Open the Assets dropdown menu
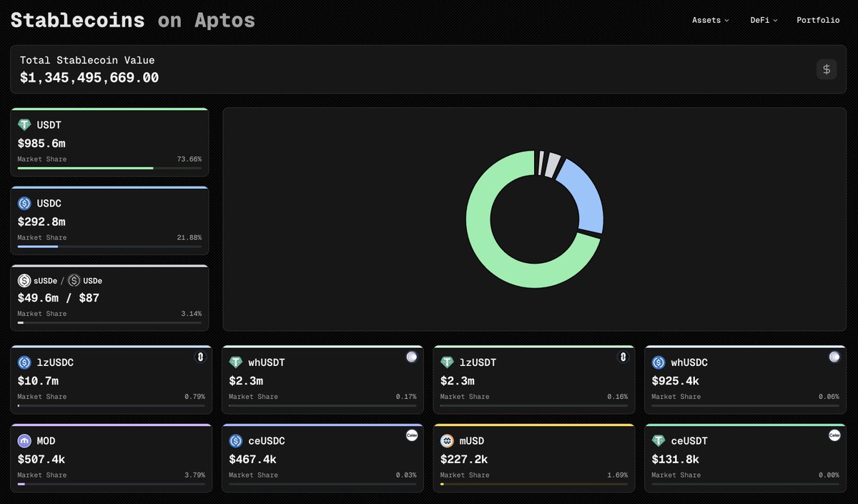The height and width of the screenshot is (504, 858). click(710, 20)
